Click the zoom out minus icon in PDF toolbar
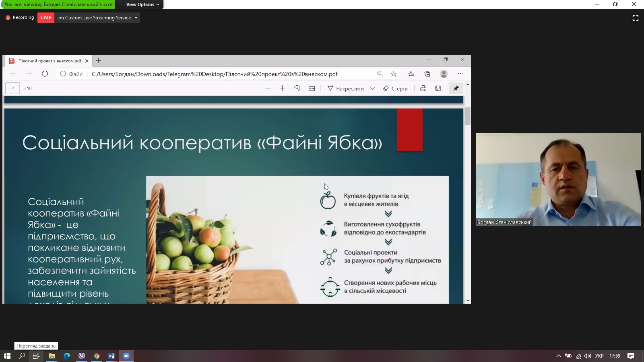Screen dimensions: 644x362 tap(268, 88)
